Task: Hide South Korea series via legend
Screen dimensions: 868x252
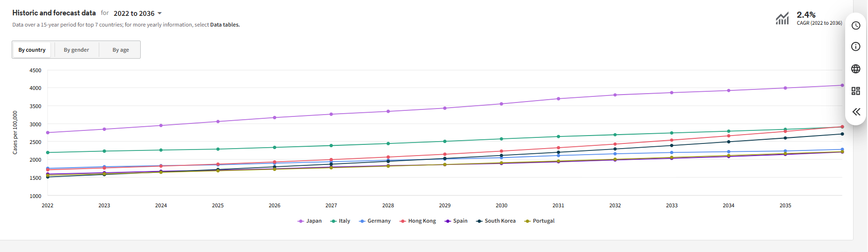Action: (496, 221)
